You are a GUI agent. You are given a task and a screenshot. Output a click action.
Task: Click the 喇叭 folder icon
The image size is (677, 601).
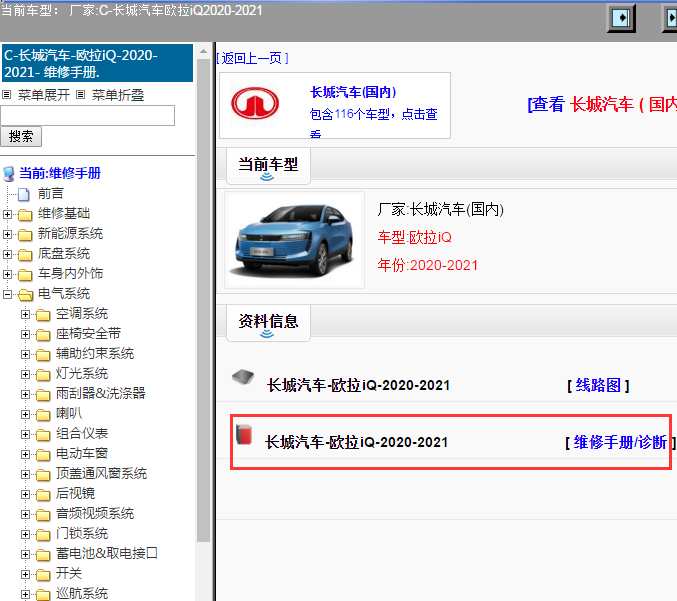43,414
